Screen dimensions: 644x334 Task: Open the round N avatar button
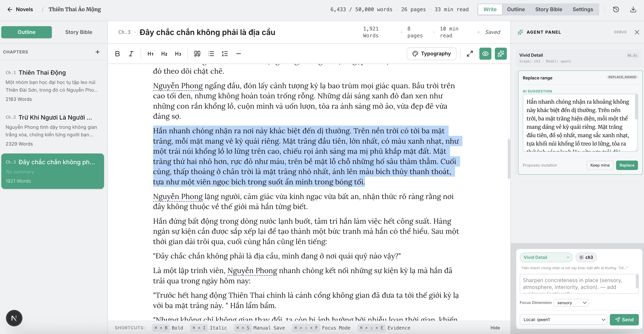14,318
